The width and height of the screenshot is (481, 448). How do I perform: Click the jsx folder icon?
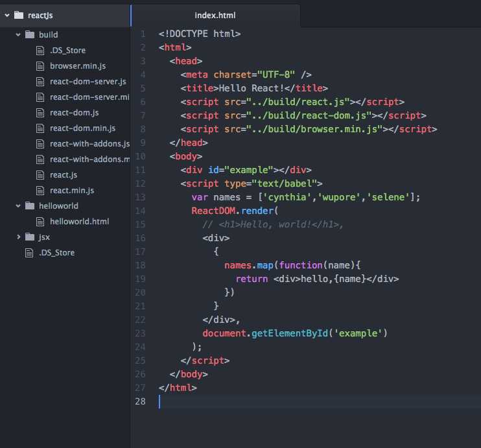pos(30,237)
